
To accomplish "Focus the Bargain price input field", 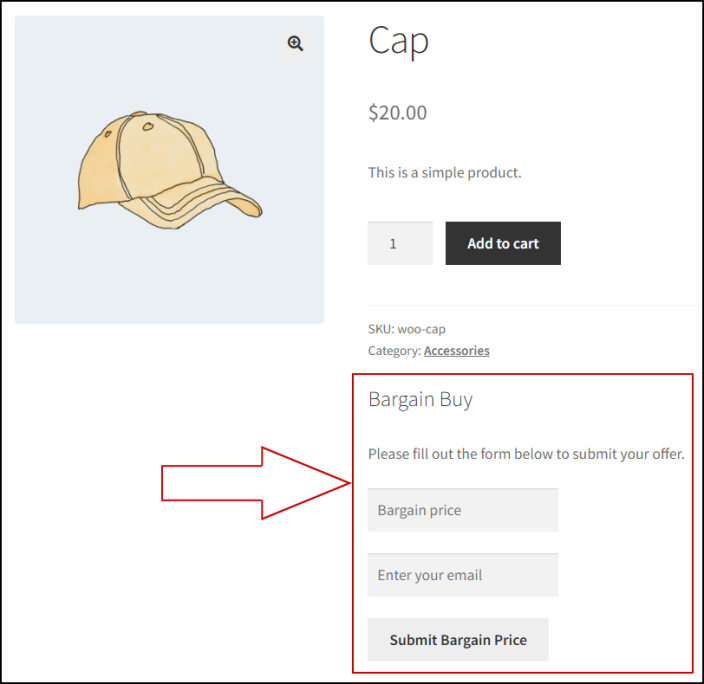I will click(462, 510).
